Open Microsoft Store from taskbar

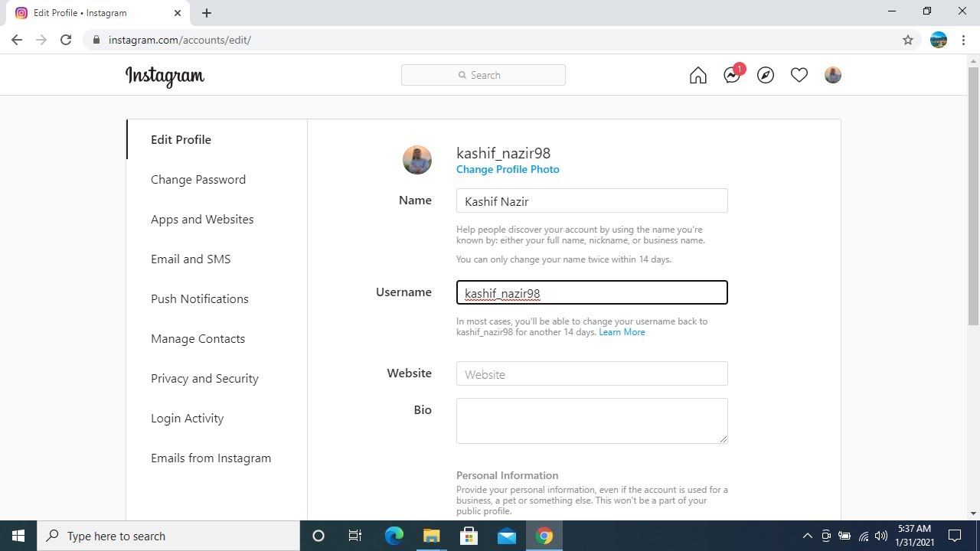(x=469, y=536)
